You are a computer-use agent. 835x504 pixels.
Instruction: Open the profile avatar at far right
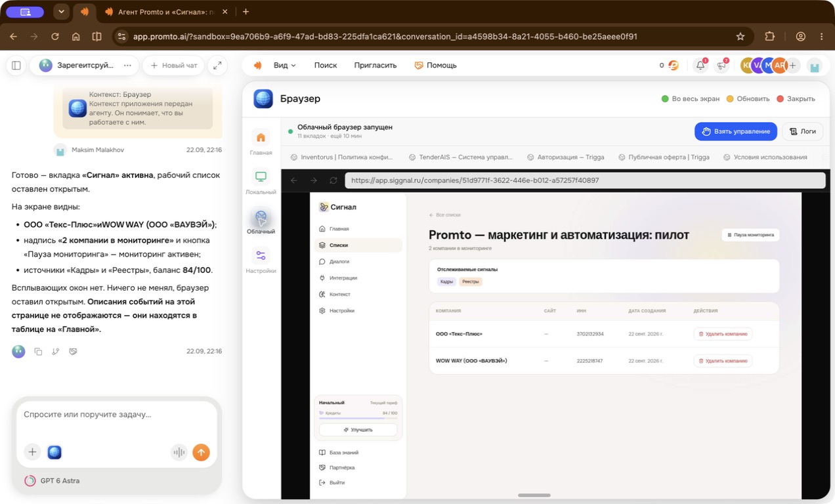[814, 66]
